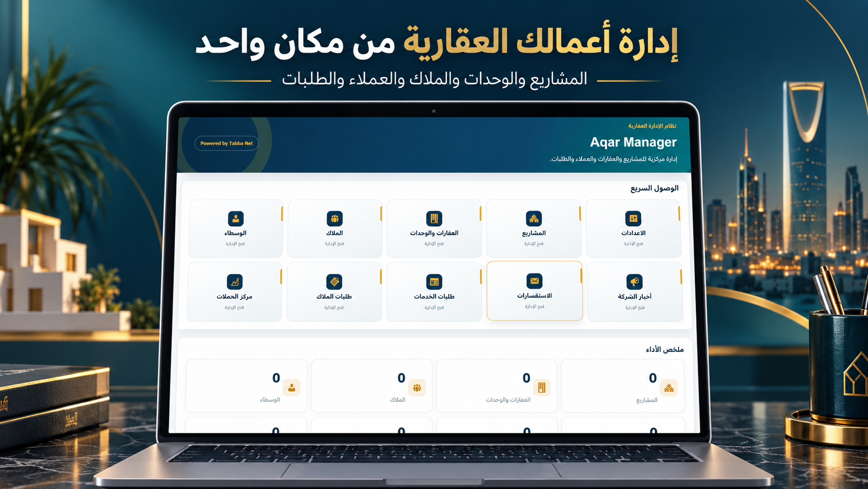The image size is (868, 489).
Task: Click the مركز الحملات tile title text
Action: point(234,297)
